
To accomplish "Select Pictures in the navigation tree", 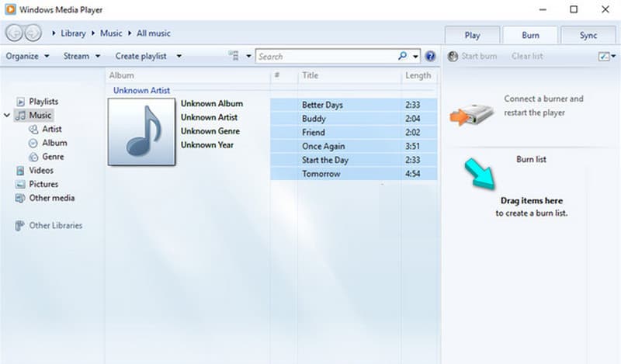I will (43, 184).
